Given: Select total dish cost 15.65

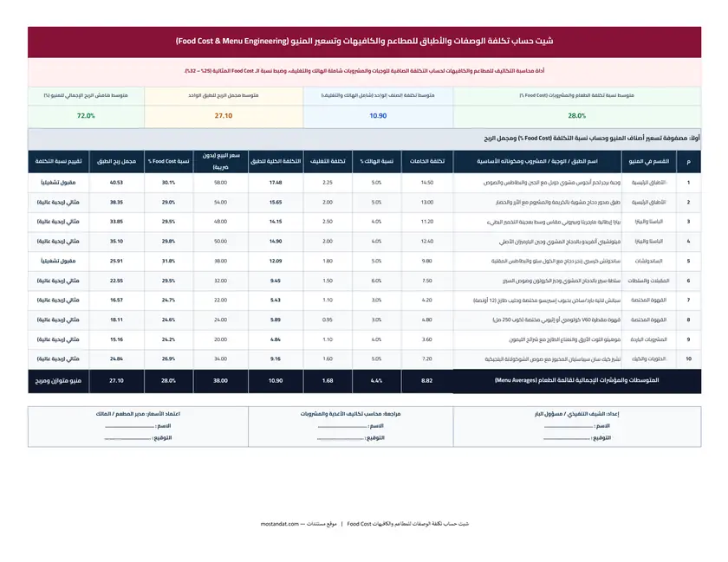Looking at the screenshot, I should pos(276,203).
